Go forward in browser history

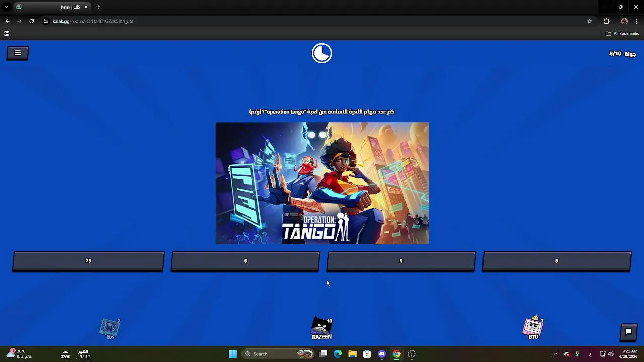[x=19, y=21]
